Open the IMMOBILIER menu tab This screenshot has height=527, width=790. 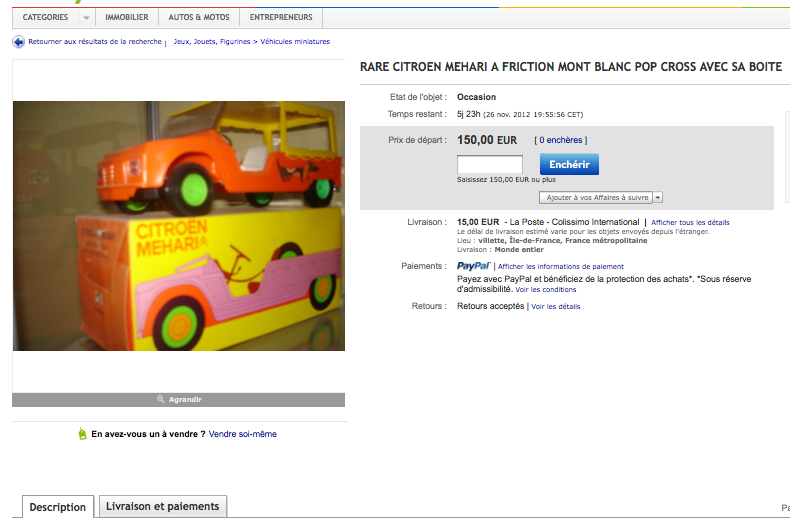click(x=127, y=17)
